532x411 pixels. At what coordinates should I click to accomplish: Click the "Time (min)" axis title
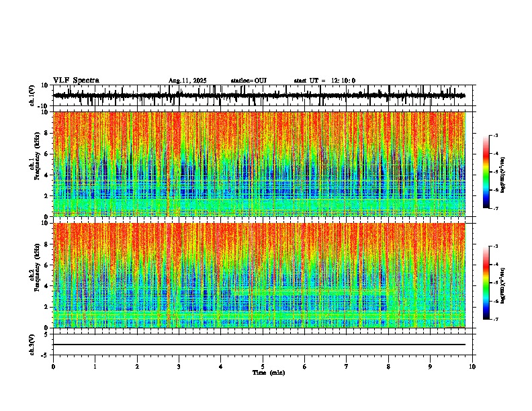(269, 373)
